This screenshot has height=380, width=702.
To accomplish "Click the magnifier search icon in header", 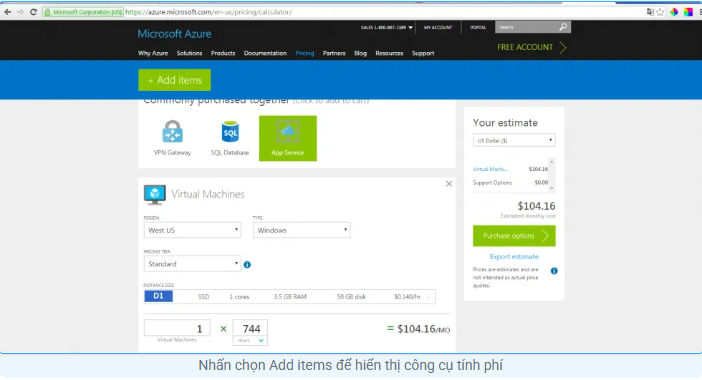I will click(x=563, y=27).
